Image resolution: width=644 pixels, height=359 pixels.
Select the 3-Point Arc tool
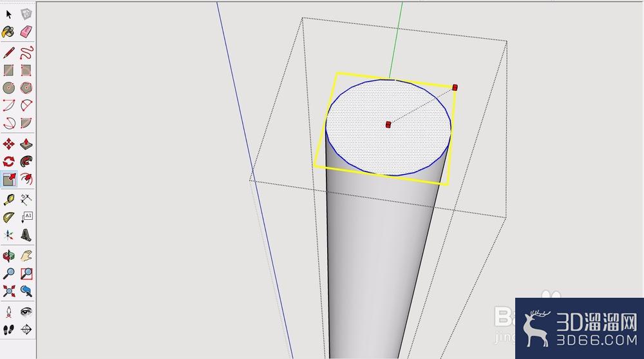(x=8, y=123)
